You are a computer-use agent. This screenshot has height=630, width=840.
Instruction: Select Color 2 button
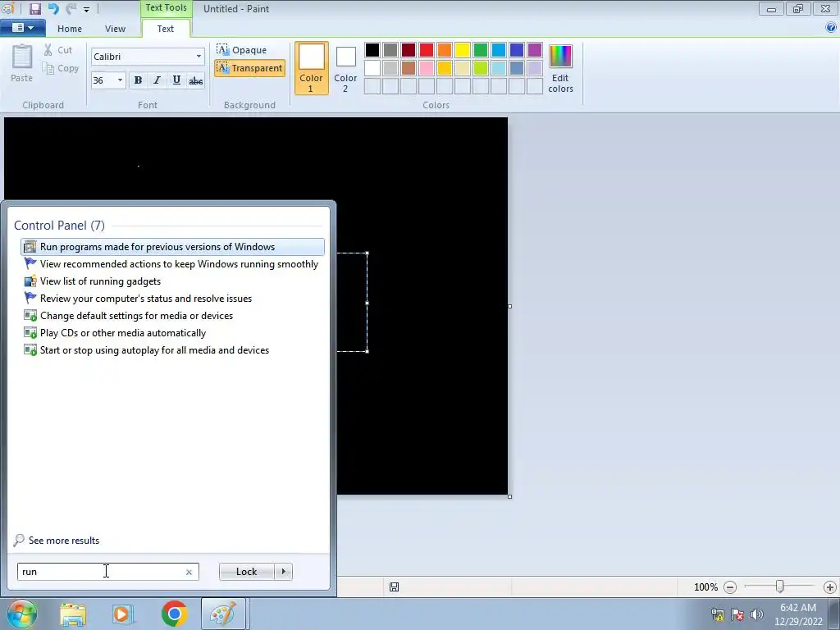345,68
